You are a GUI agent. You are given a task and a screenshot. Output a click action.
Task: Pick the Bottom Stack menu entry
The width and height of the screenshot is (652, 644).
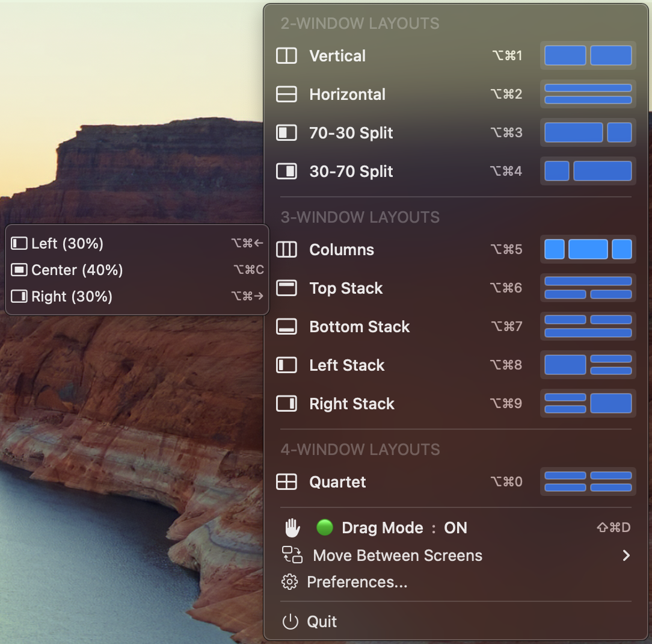tap(456, 327)
